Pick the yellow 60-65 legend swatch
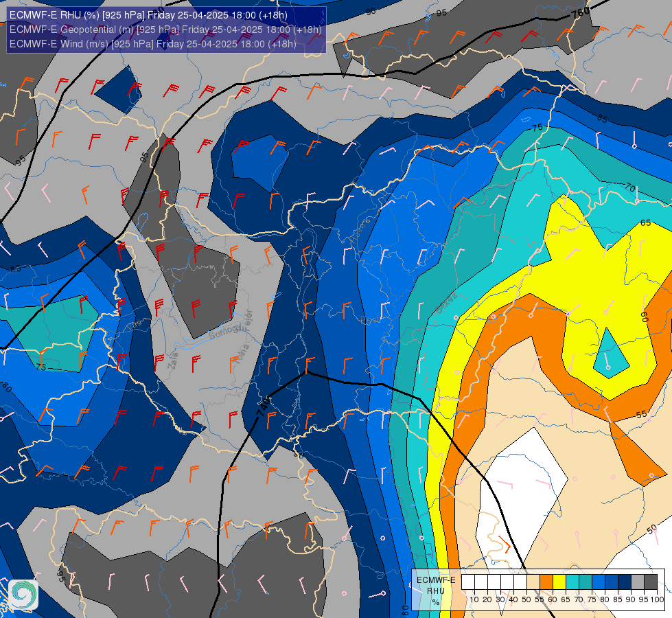 (559, 582)
